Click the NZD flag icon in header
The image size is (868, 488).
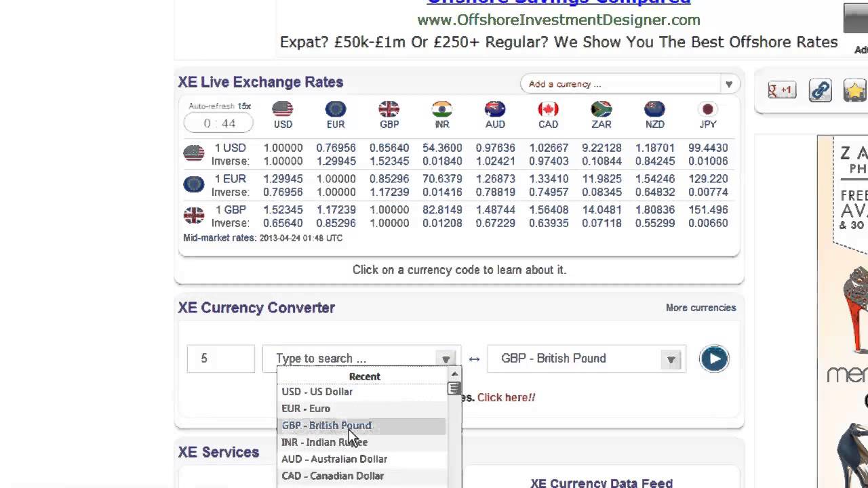pyautogui.click(x=654, y=109)
